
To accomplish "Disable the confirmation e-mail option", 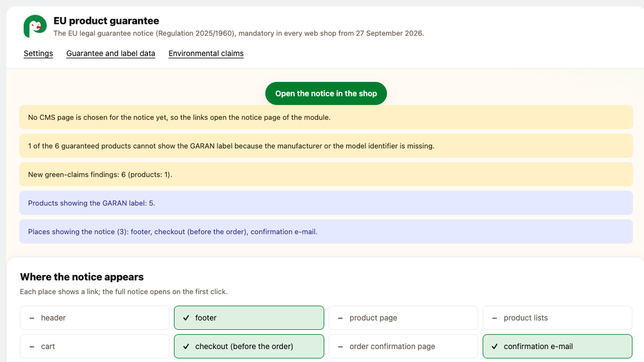I will 557,346.
